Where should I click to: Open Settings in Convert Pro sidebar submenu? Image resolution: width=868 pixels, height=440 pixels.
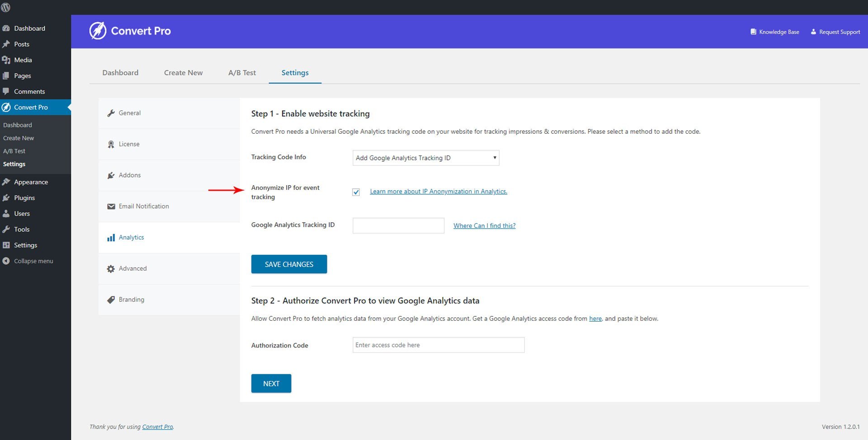(14, 164)
